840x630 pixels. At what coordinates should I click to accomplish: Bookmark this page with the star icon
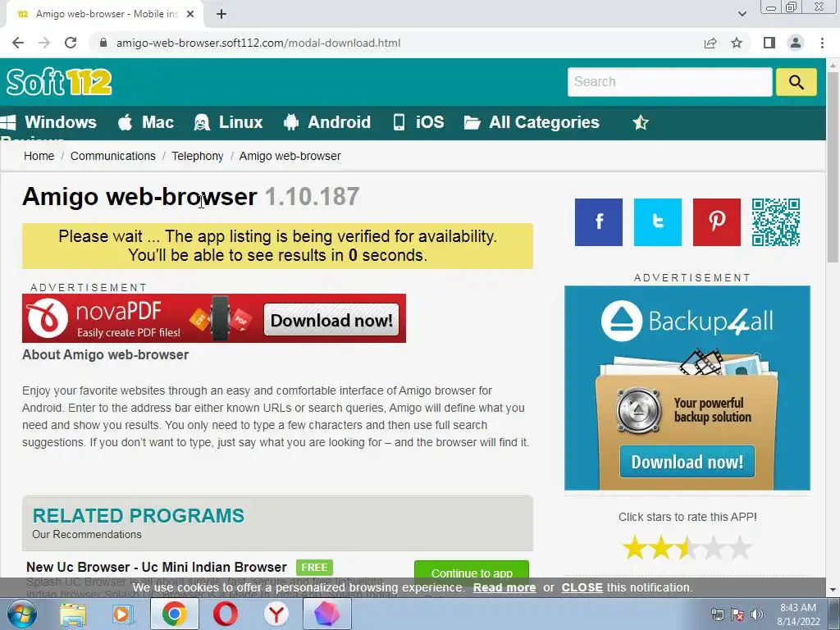[x=737, y=43]
